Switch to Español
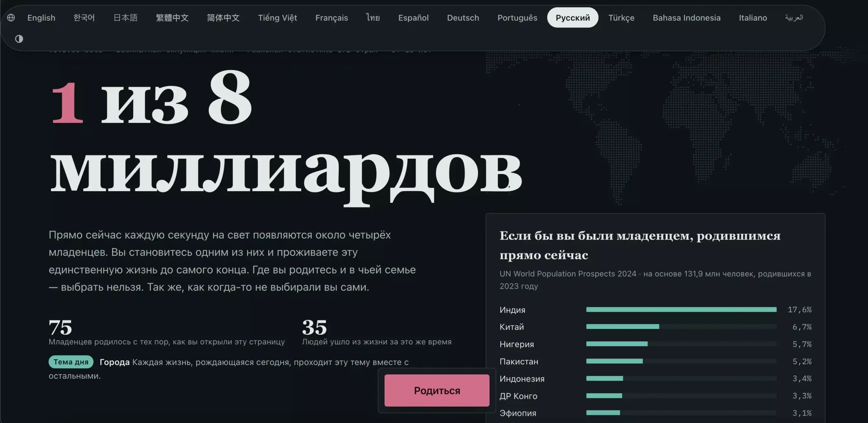868x423 pixels. coord(413,18)
